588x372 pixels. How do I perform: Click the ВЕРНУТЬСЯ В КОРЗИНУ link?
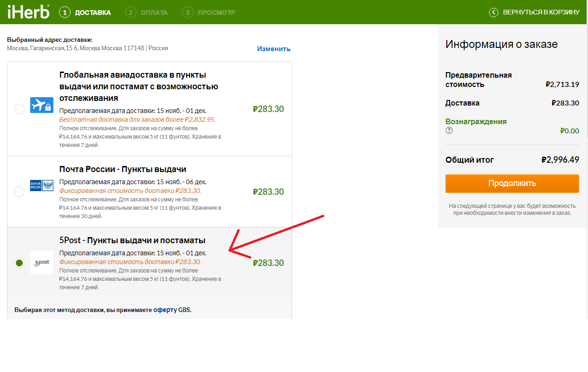point(541,12)
